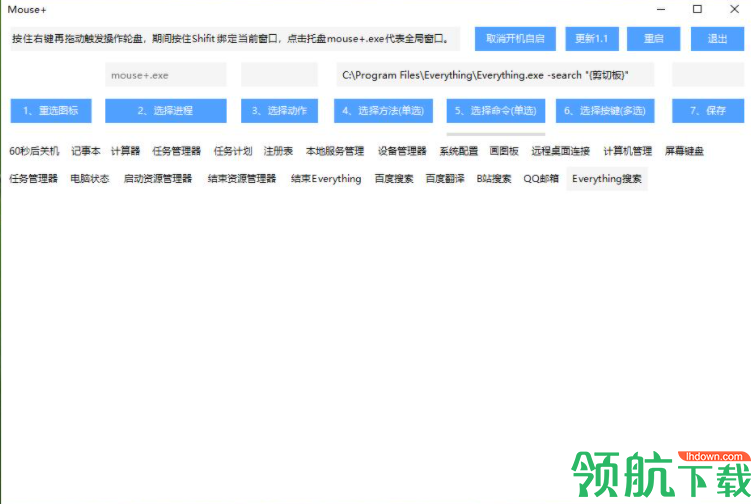Screen dimensions: 751x504
Task: Select the 百度翻译 command
Action: click(445, 179)
